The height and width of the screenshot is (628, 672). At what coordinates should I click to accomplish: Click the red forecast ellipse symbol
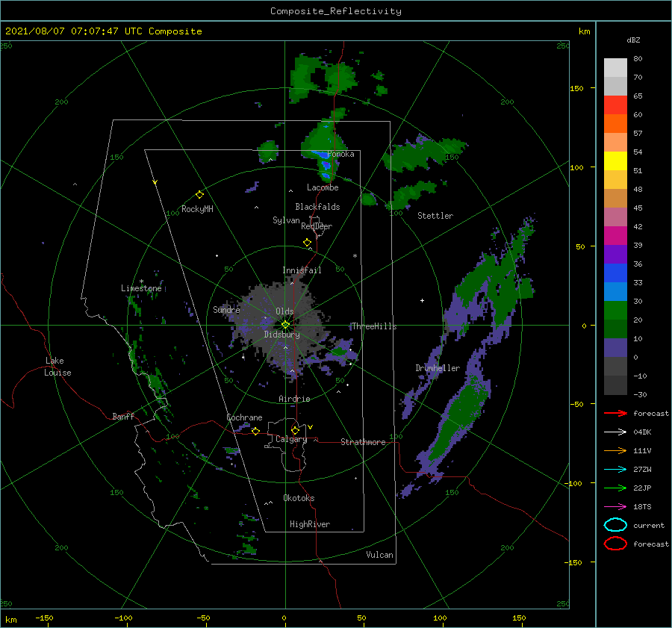tap(615, 544)
